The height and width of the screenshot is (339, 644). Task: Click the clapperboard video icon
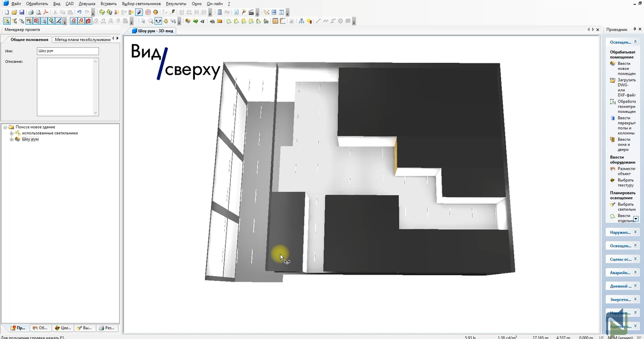251,12
